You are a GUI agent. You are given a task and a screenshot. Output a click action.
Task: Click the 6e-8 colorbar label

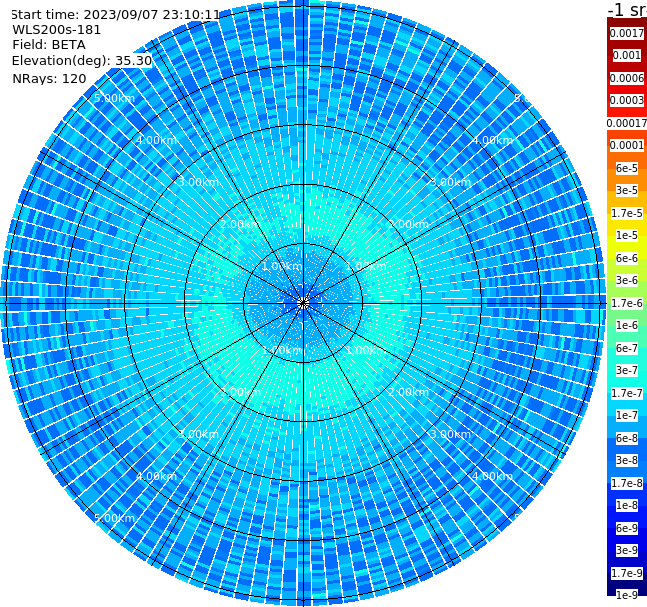(626, 438)
